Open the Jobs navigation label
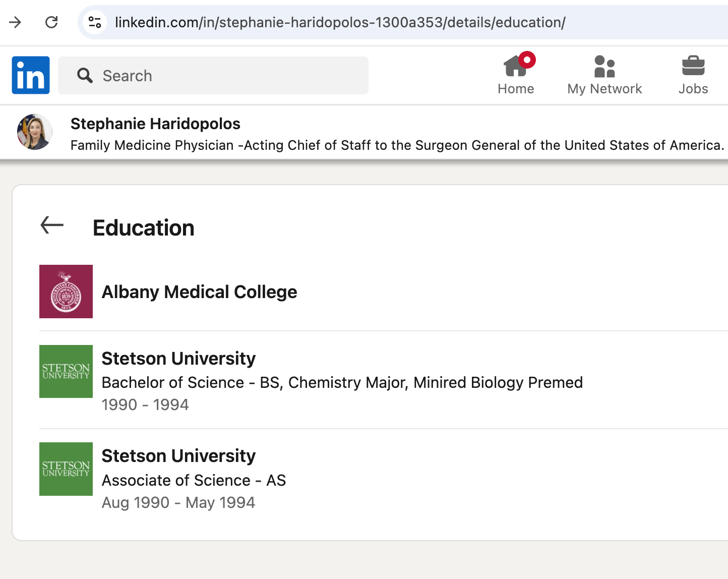 pyautogui.click(x=693, y=89)
